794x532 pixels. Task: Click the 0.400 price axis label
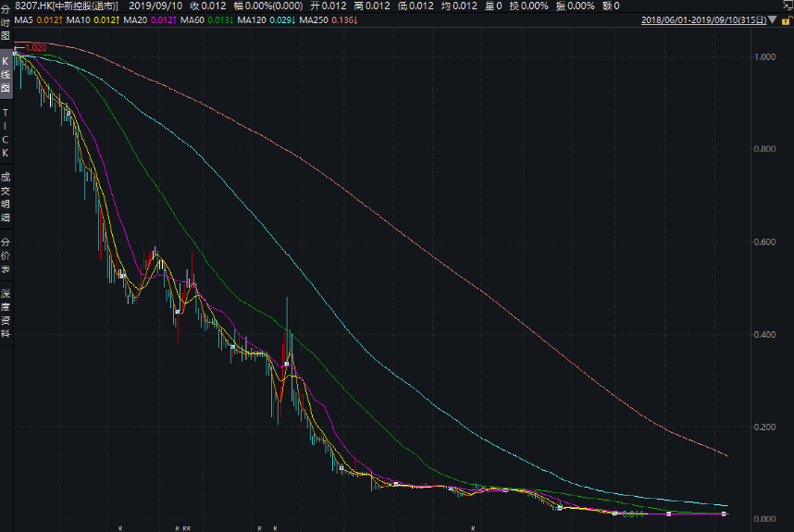pyautogui.click(x=765, y=335)
